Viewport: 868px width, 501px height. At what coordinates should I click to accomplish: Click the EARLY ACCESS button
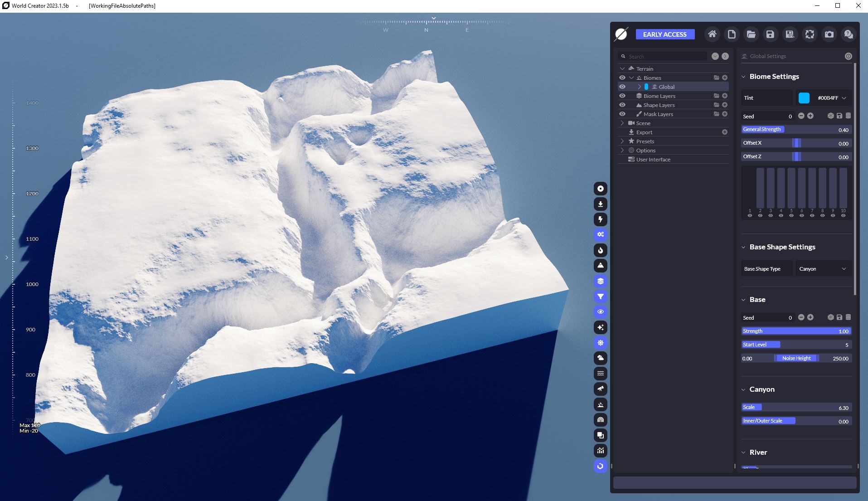(665, 34)
